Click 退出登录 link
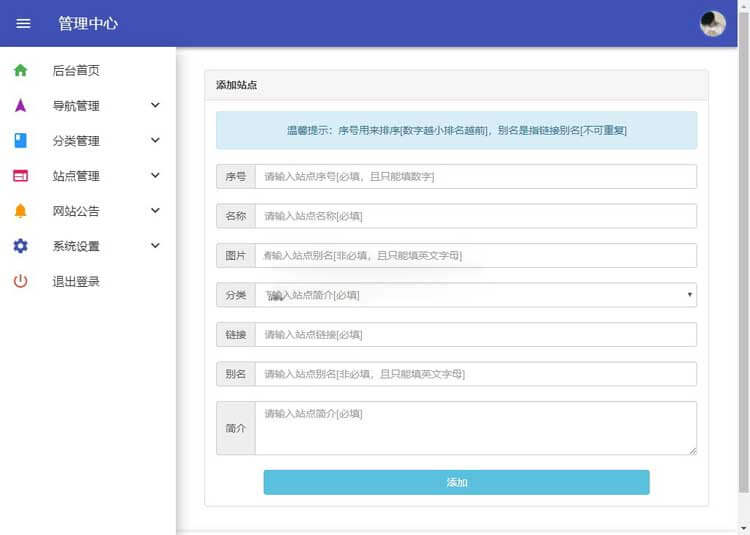This screenshot has width=750, height=535. (x=76, y=281)
